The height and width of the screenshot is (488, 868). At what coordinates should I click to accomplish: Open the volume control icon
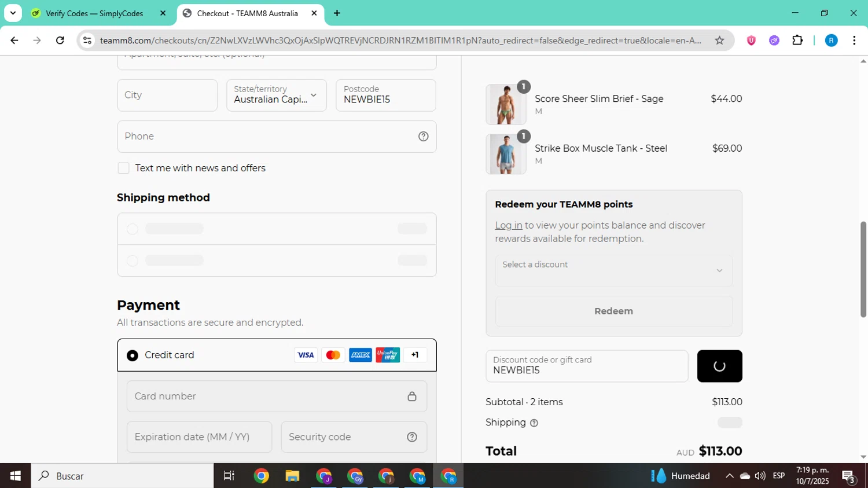tap(760, 476)
